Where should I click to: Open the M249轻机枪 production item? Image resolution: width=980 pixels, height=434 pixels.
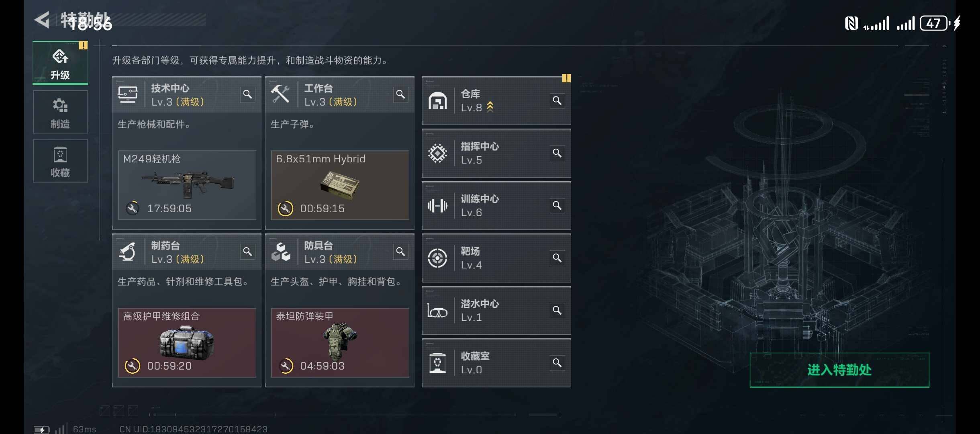pos(187,185)
